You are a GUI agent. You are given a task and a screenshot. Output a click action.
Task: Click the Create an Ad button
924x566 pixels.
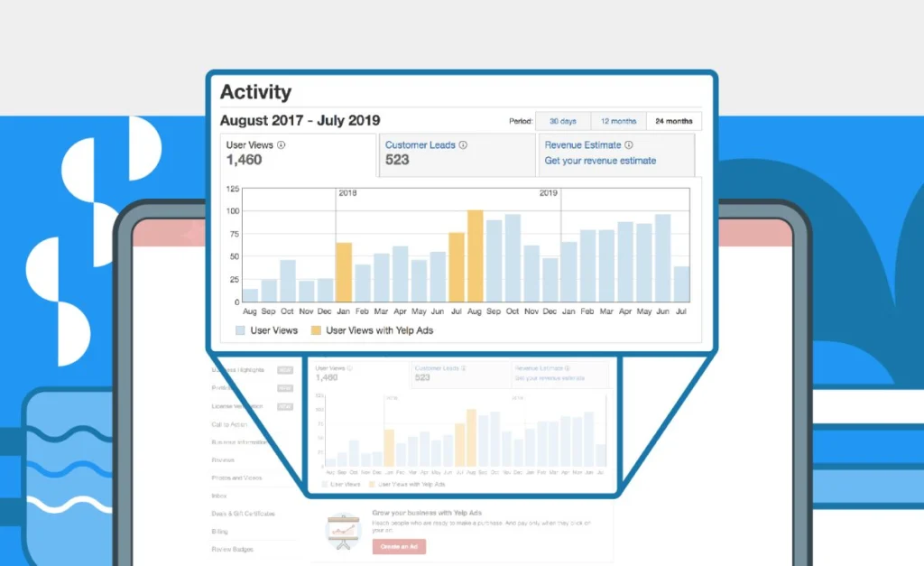tap(399, 546)
